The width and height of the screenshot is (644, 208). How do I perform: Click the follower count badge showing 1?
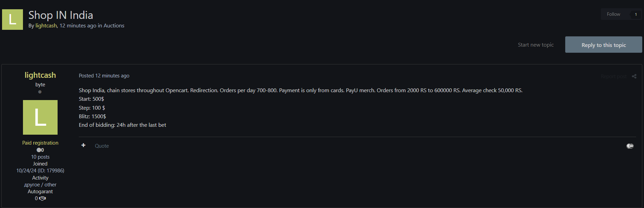tap(635, 14)
